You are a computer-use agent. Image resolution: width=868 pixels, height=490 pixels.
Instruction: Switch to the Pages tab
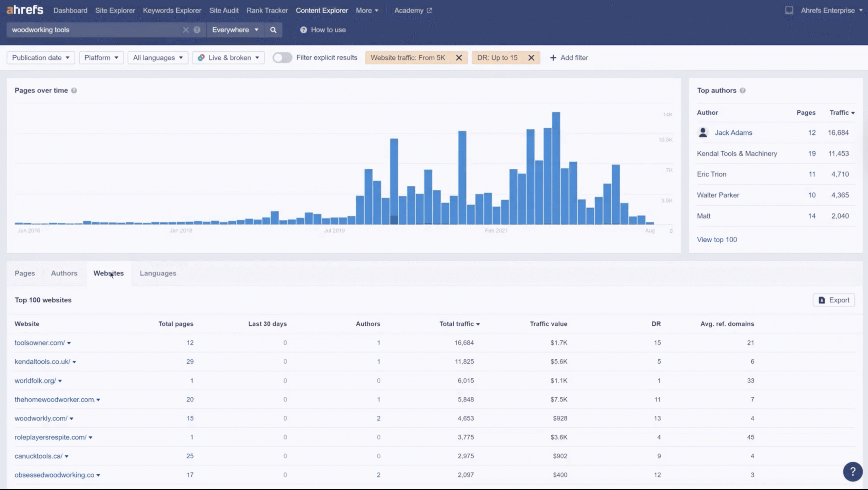(x=25, y=273)
